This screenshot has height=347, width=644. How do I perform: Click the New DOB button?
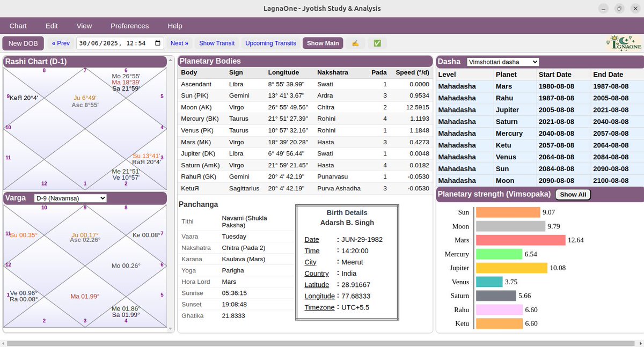[23, 43]
